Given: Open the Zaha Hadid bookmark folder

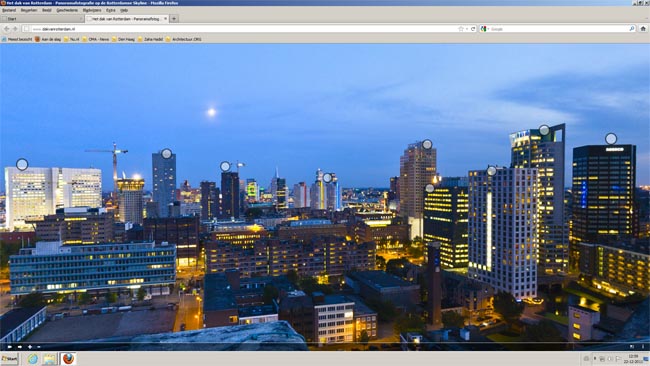Looking at the screenshot, I should [150, 39].
